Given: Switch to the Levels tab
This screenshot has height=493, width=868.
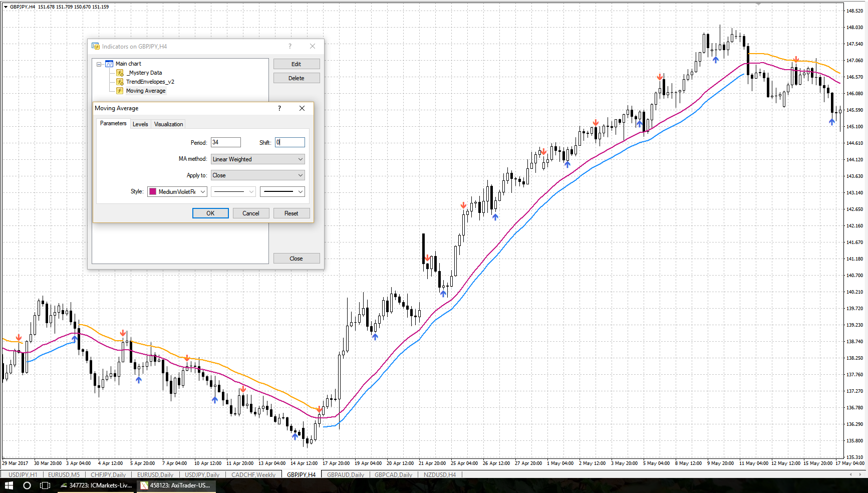Looking at the screenshot, I should tap(140, 124).
